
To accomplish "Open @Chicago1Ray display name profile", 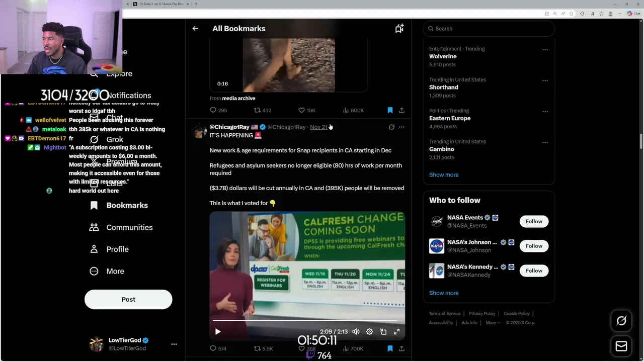I will pyautogui.click(x=229, y=127).
